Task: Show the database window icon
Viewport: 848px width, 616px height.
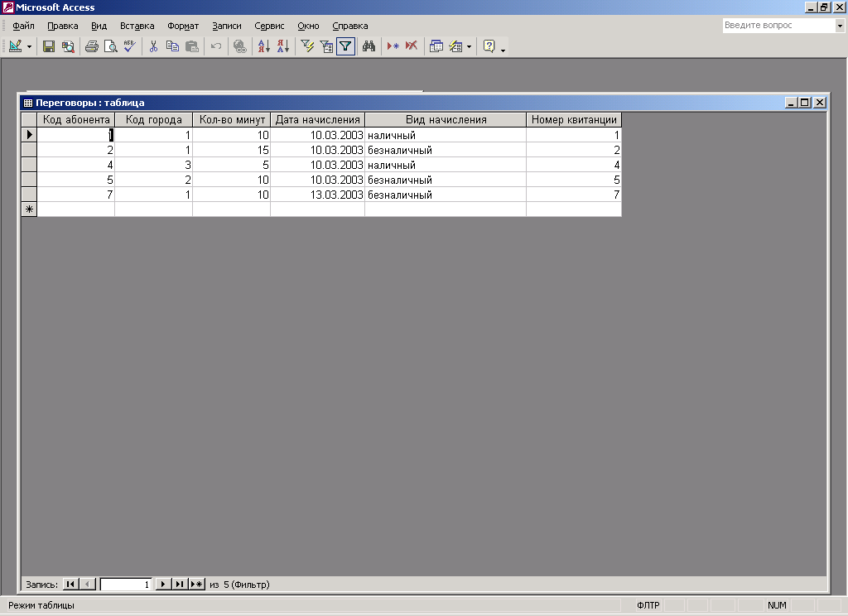Action: pyautogui.click(x=436, y=46)
